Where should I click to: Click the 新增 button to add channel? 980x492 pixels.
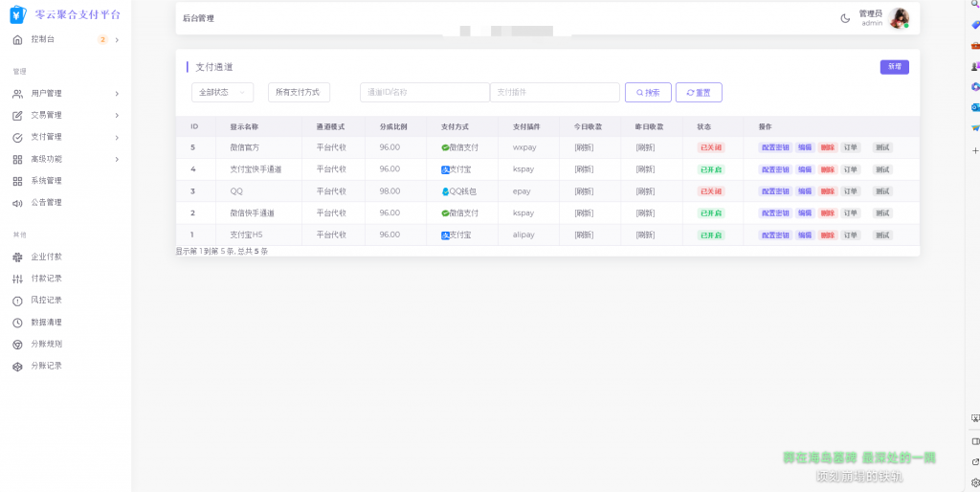coord(894,67)
